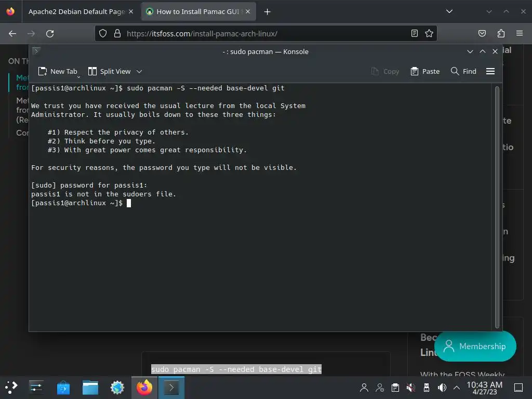Open New Tab in Konsole
Viewport: 532px width, 399px height.
(x=58, y=71)
